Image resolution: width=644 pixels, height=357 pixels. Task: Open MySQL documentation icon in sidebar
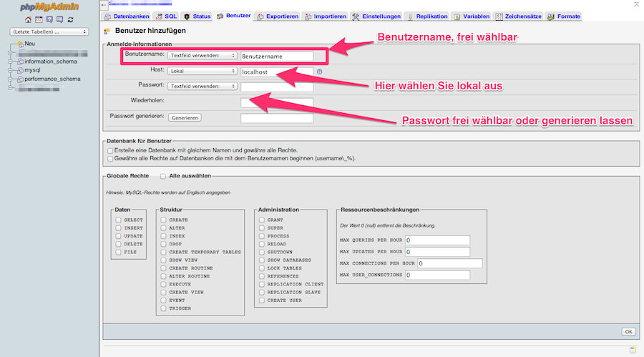click(x=60, y=20)
